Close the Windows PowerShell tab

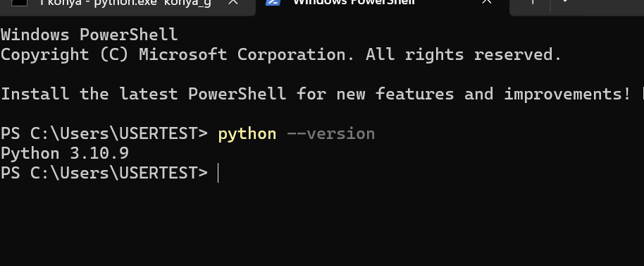[487, 2]
